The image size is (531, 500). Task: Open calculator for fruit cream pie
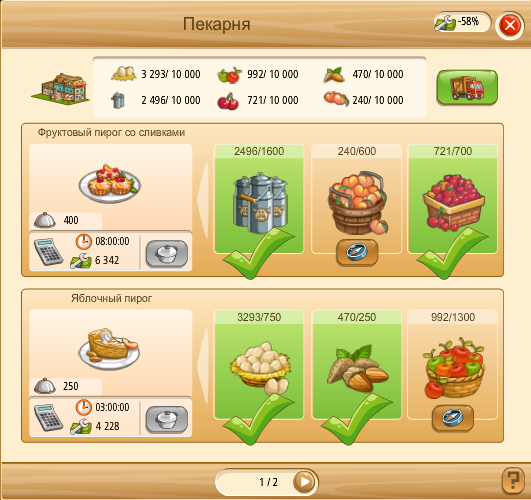pyautogui.click(x=48, y=251)
